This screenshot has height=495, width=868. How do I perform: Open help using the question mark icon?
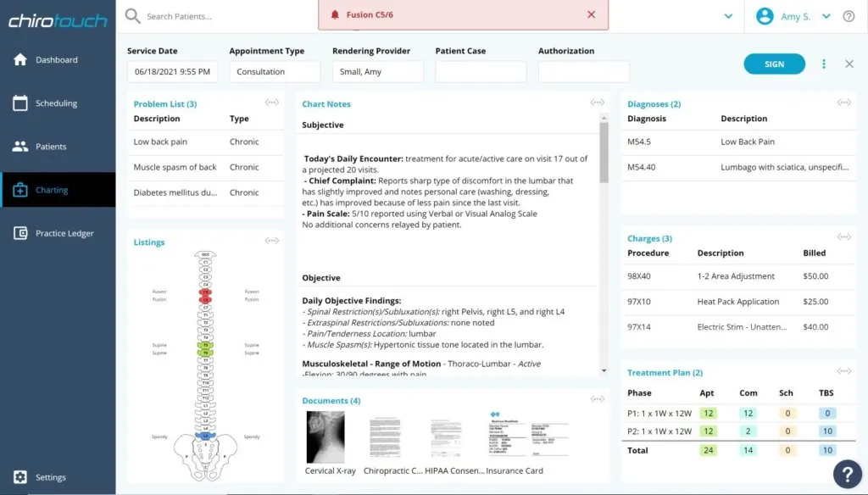(849, 15)
